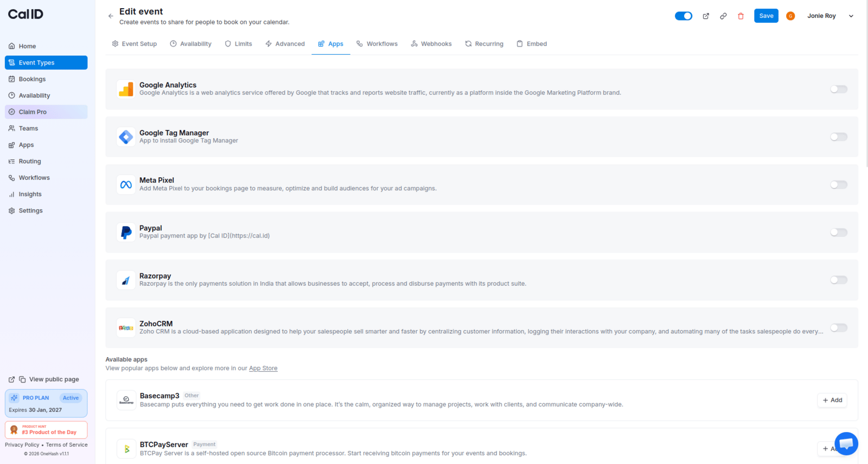Switch to the Availability tab
This screenshot has height=464, width=868.
[190, 44]
